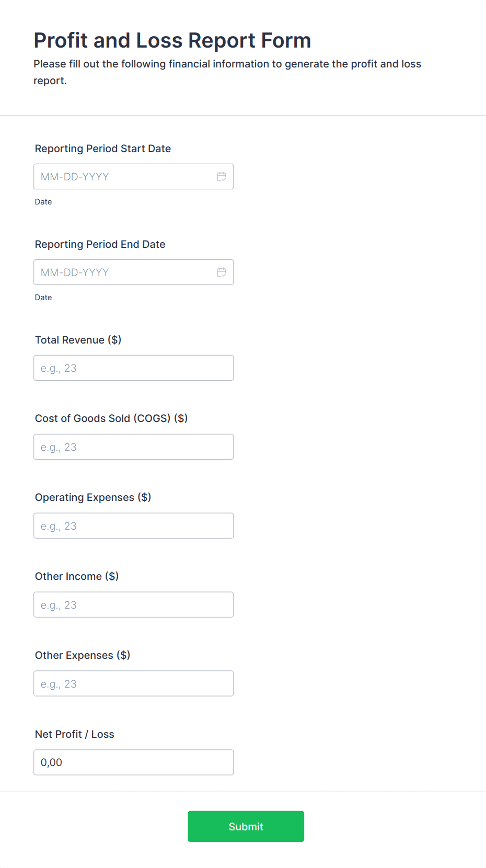The width and height of the screenshot is (486, 868).
Task: Click the Submit button
Action: (x=246, y=826)
